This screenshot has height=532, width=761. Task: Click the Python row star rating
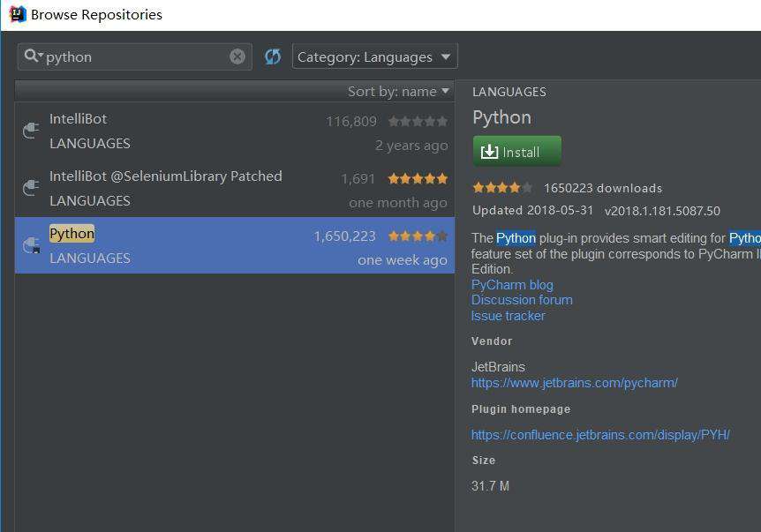[x=418, y=236]
